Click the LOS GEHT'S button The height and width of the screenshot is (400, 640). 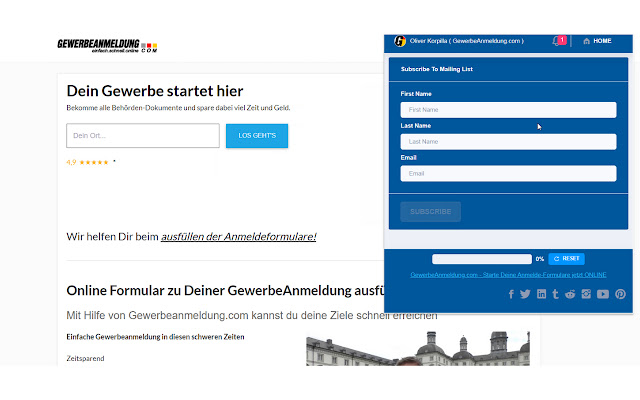pyautogui.click(x=257, y=136)
